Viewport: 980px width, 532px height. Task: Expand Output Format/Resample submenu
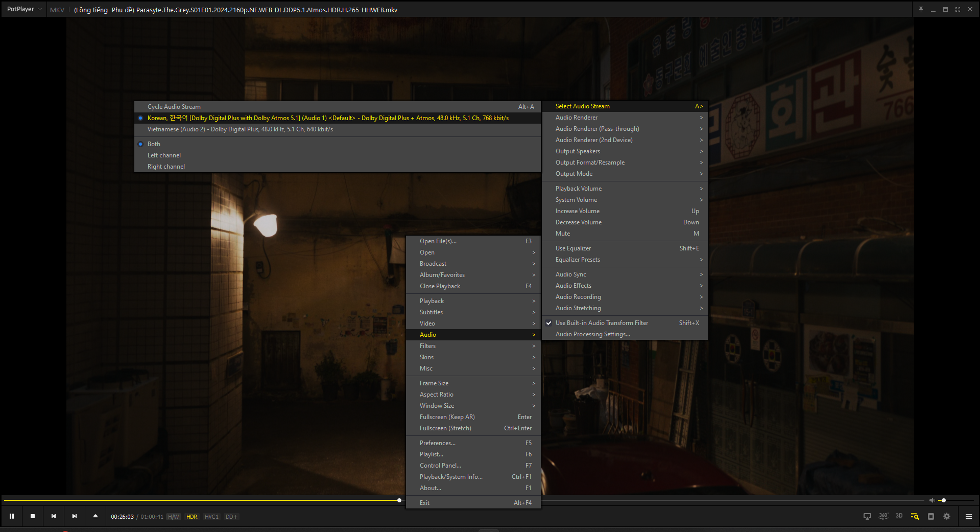pyautogui.click(x=625, y=163)
